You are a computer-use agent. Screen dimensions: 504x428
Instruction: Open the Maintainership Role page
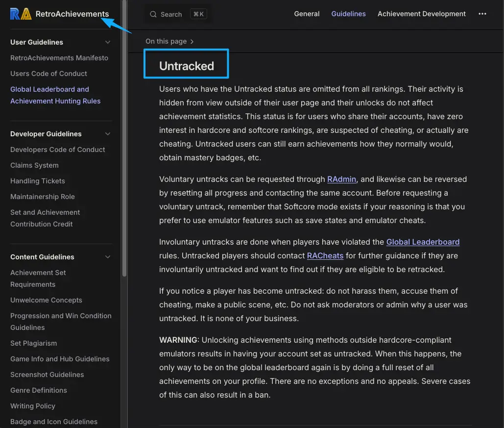[43, 197]
